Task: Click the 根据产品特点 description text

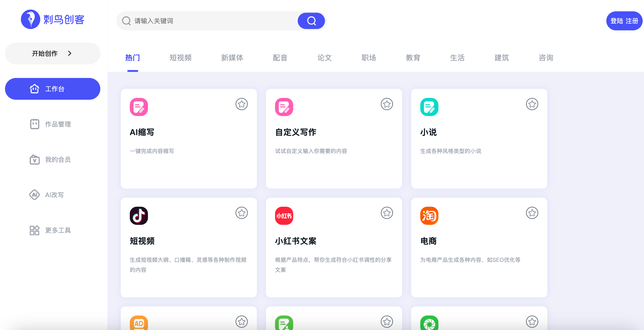Action: [x=334, y=264]
